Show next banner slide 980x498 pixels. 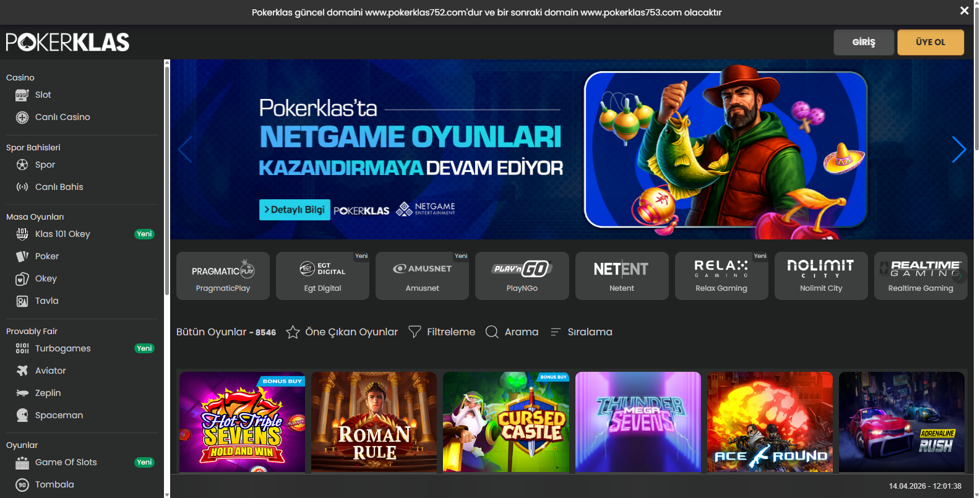pos(959,149)
